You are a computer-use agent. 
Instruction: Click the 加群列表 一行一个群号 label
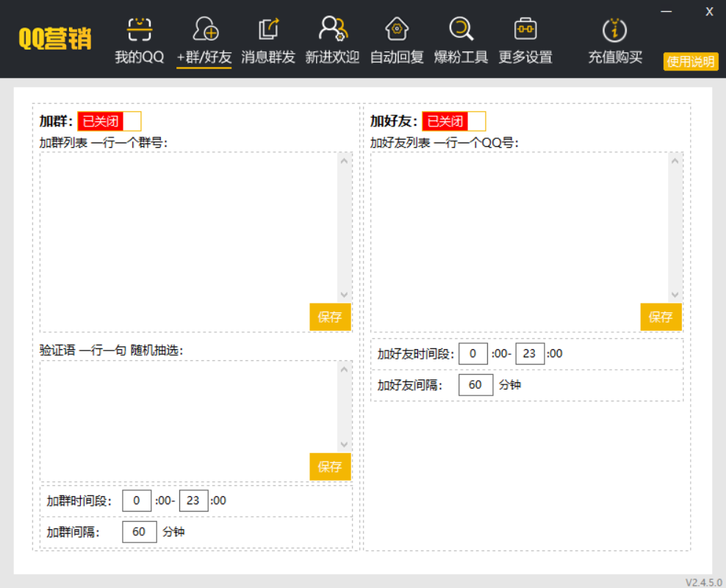pos(104,143)
